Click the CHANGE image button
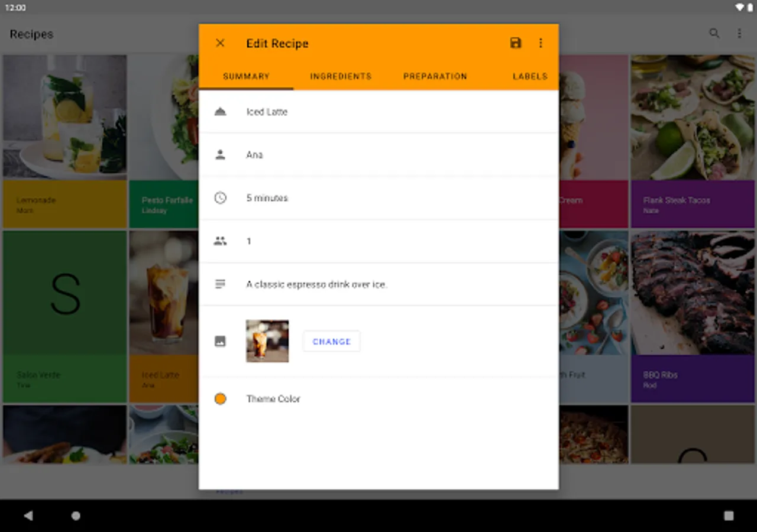 tap(332, 342)
